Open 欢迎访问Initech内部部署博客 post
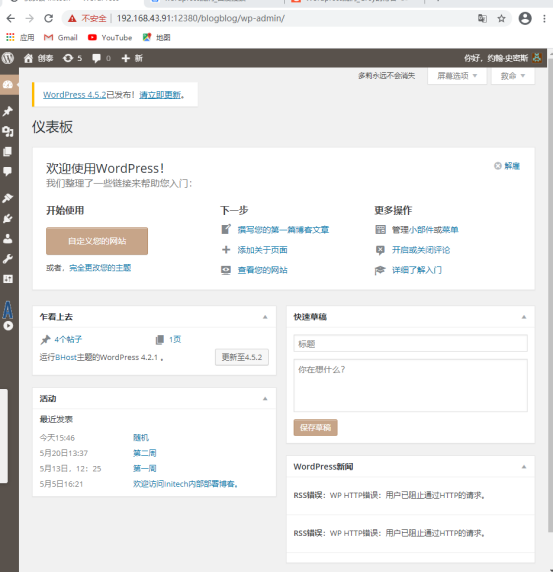This screenshot has height=572, width=553. (x=186, y=484)
